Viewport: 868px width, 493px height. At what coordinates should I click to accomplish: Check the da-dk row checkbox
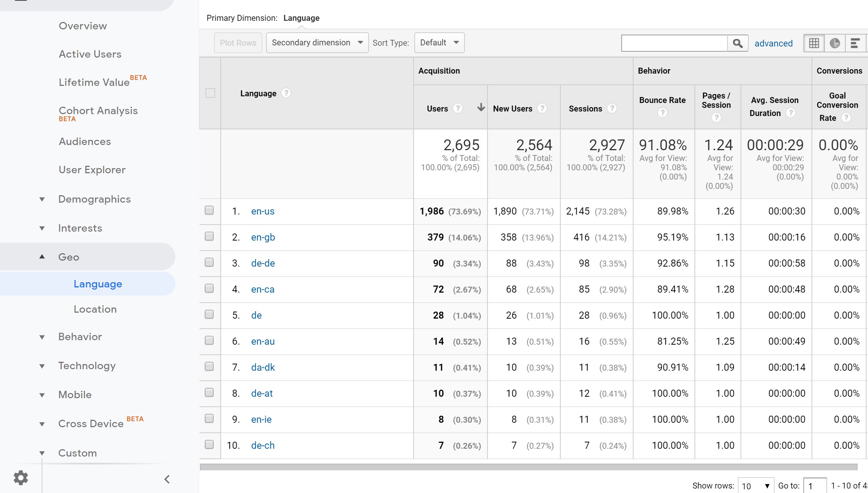pyautogui.click(x=209, y=367)
